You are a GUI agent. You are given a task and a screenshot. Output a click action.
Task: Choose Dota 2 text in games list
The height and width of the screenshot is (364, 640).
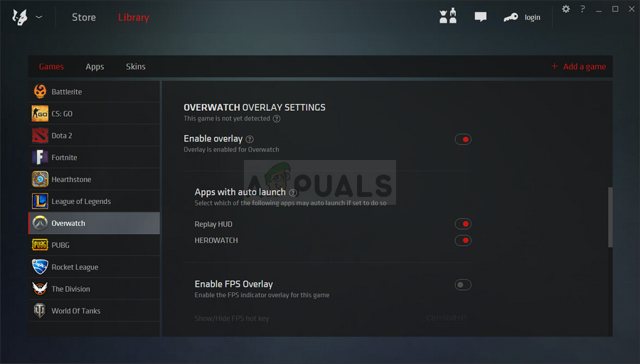[x=62, y=136]
